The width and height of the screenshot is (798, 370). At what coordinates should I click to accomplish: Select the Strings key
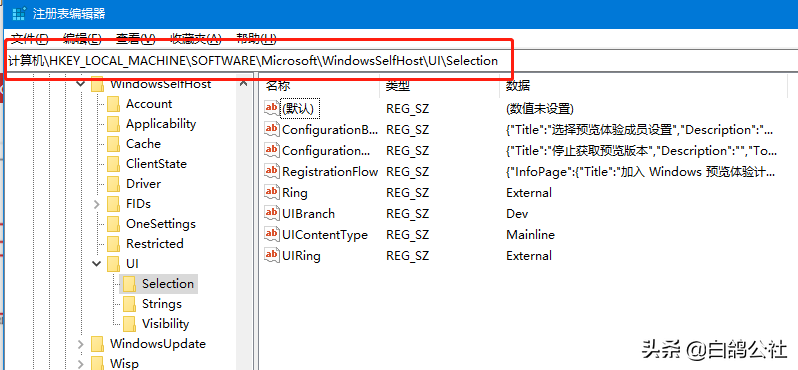click(162, 304)
